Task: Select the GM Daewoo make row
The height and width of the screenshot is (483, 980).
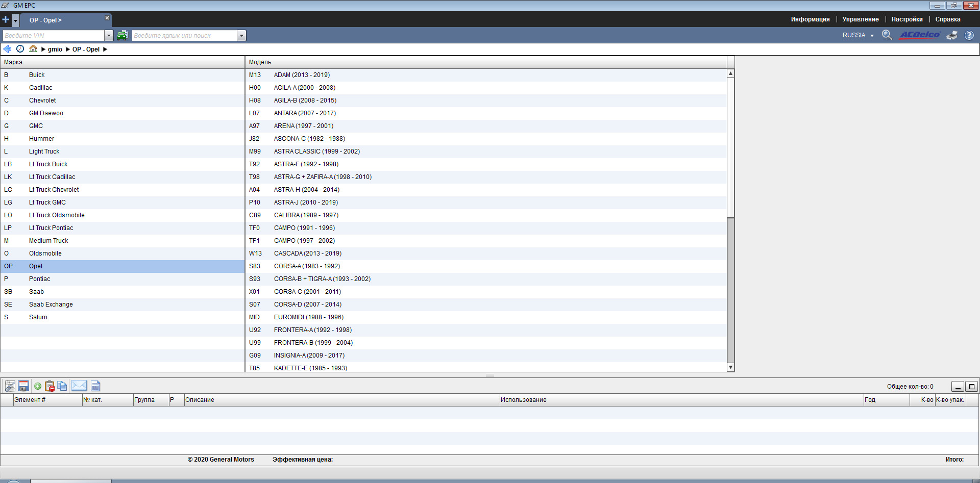Action: 122,113
